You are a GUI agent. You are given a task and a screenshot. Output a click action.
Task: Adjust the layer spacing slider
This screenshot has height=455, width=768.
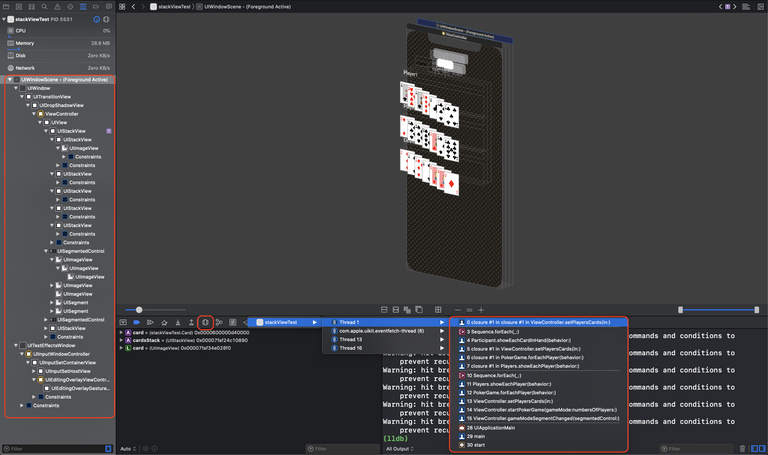139,310
